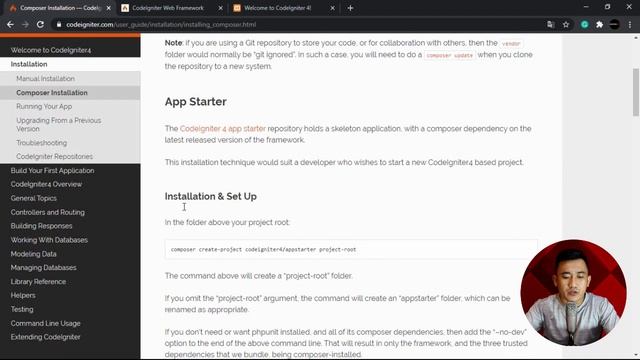Open Extending CodeIgniter section
Viewport: 640px width, 360px height.
click(x=45, y=337)
